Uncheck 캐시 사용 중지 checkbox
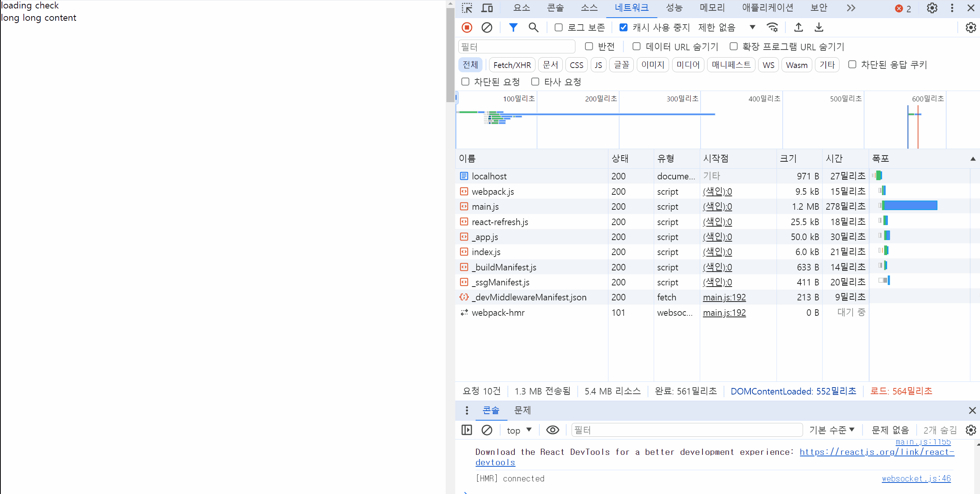This screenshot has width=980, height=494. (623, 27)
